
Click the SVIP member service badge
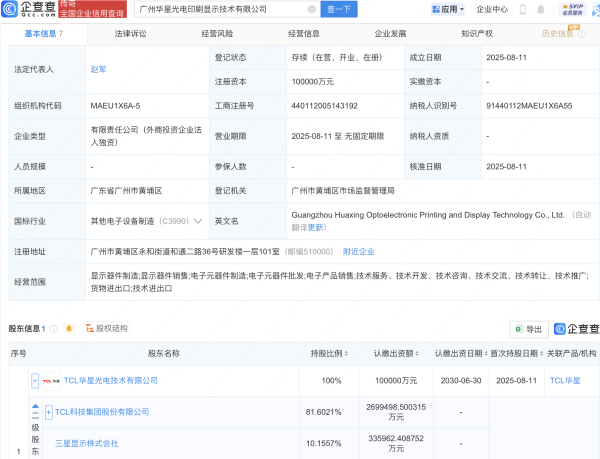point(572,9)
